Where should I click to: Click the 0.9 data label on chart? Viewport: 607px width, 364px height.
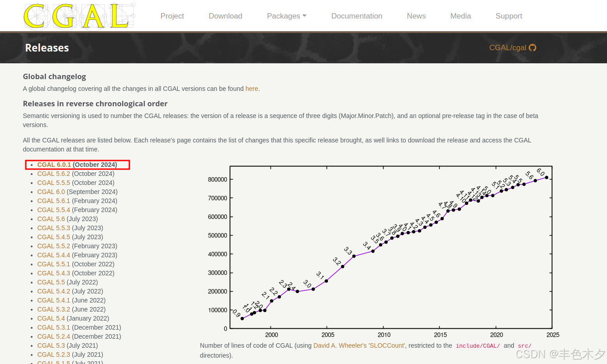236,313
